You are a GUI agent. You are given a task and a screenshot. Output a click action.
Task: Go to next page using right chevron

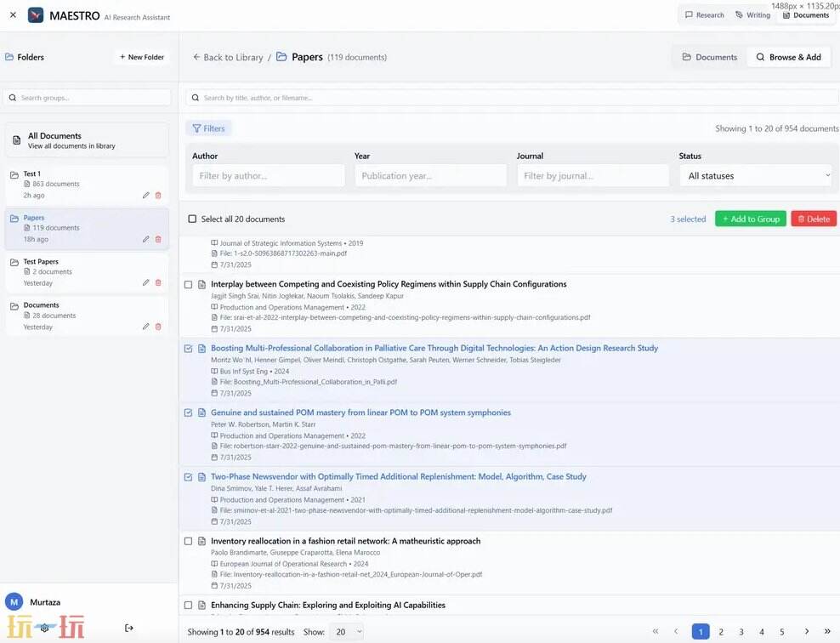pyautogui.click(x=806, y=632)
